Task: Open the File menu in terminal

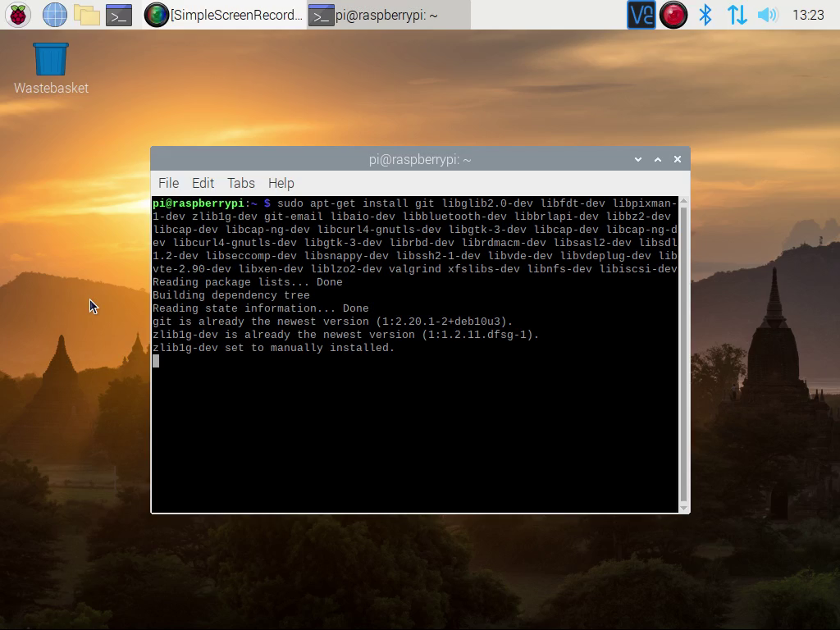Action: (168, 183)
